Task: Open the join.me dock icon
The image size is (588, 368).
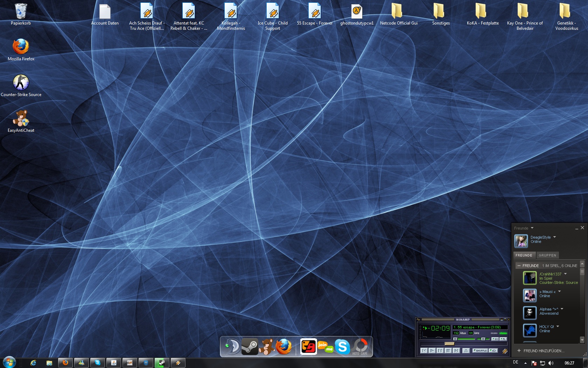Action: tap(325, 347)
